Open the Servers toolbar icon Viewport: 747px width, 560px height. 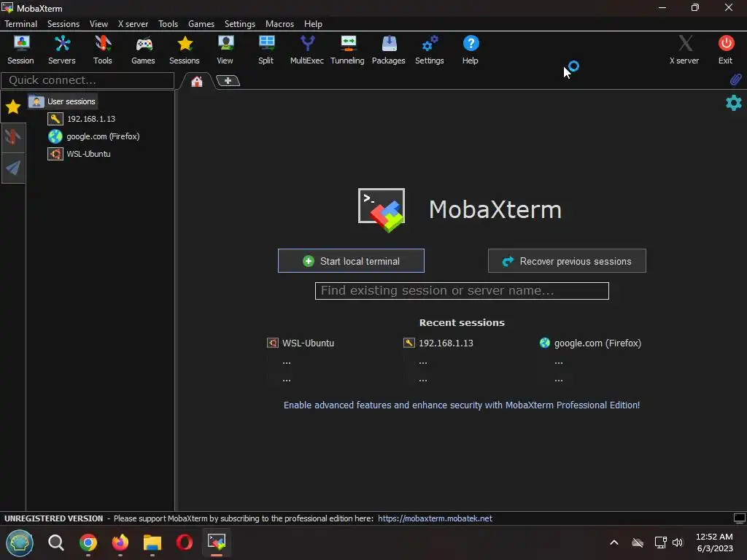(x=62, y=50)
